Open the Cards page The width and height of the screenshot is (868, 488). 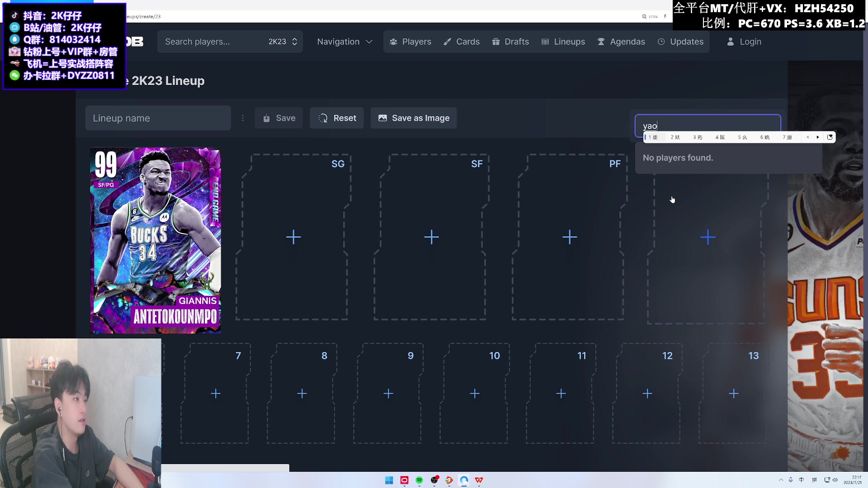462,42
